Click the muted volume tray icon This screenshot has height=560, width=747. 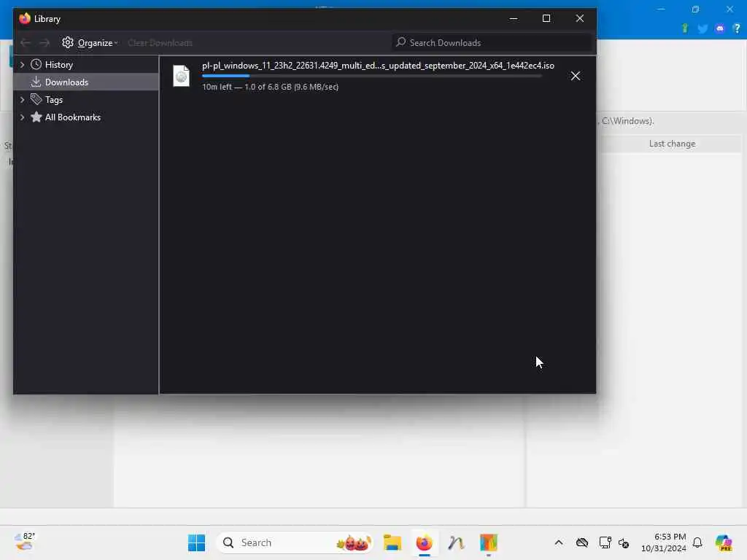(624, 542)
